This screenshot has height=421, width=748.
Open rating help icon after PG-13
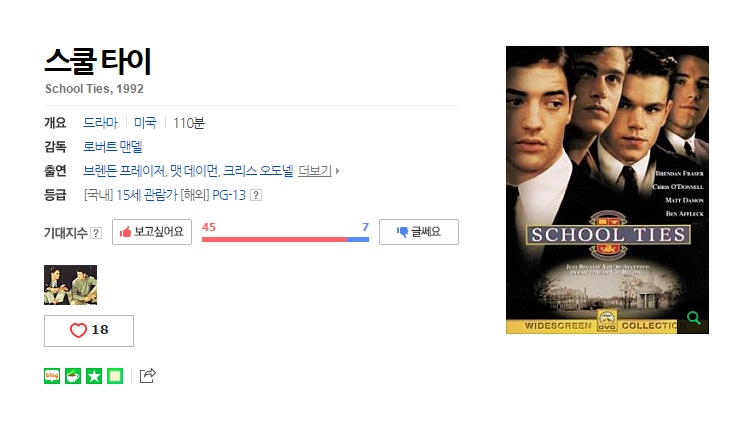[256, 195]
